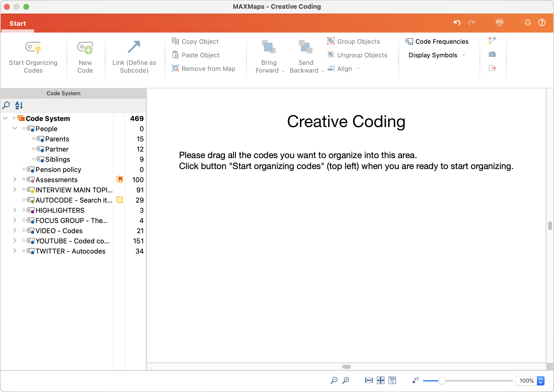Open help question mark
Viewport: 554px width, 392px height.
[542, 23]
